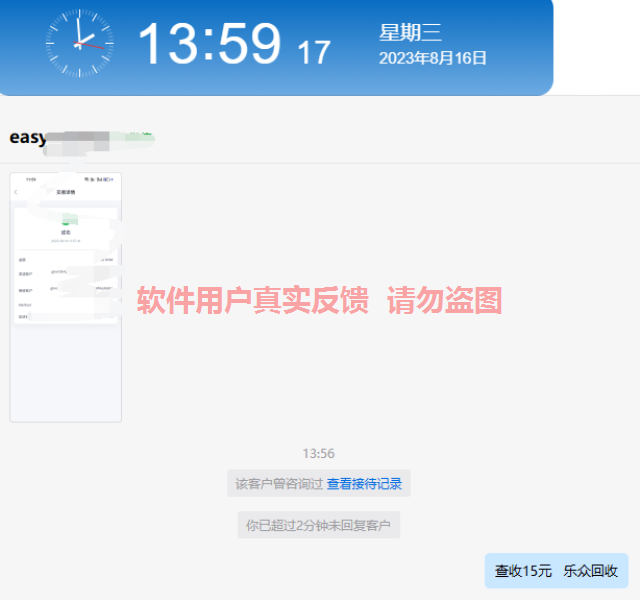Click the 你已超过2分钟未回复客户 notice
The image size is (640, 600).
click(x=318, y=525)
